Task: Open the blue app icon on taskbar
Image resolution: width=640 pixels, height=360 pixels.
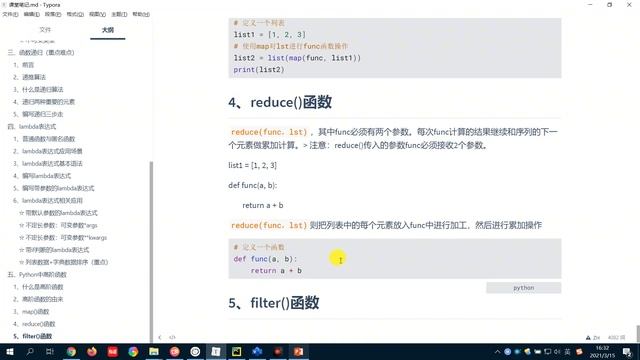Action: [257, 351]
